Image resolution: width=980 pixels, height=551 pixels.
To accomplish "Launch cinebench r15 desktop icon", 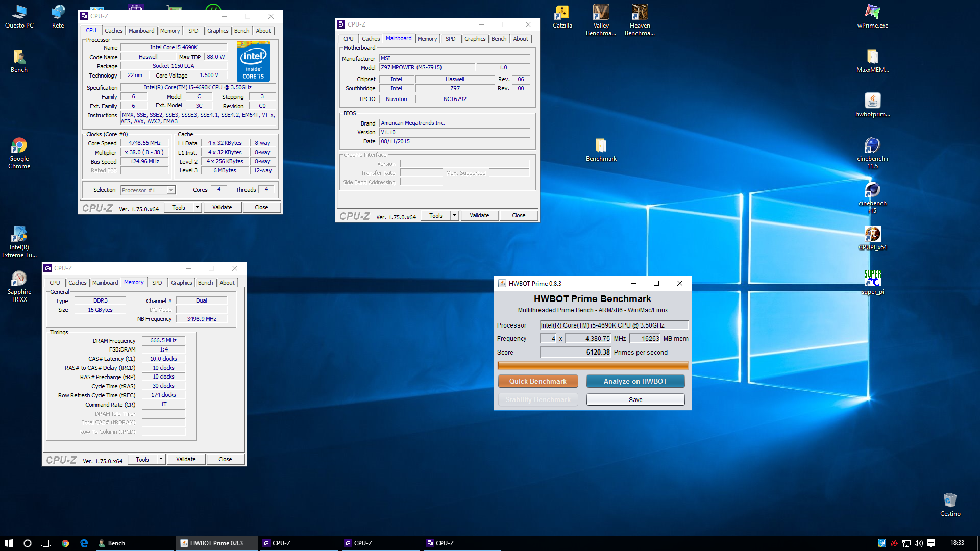I will click(873, 197).
